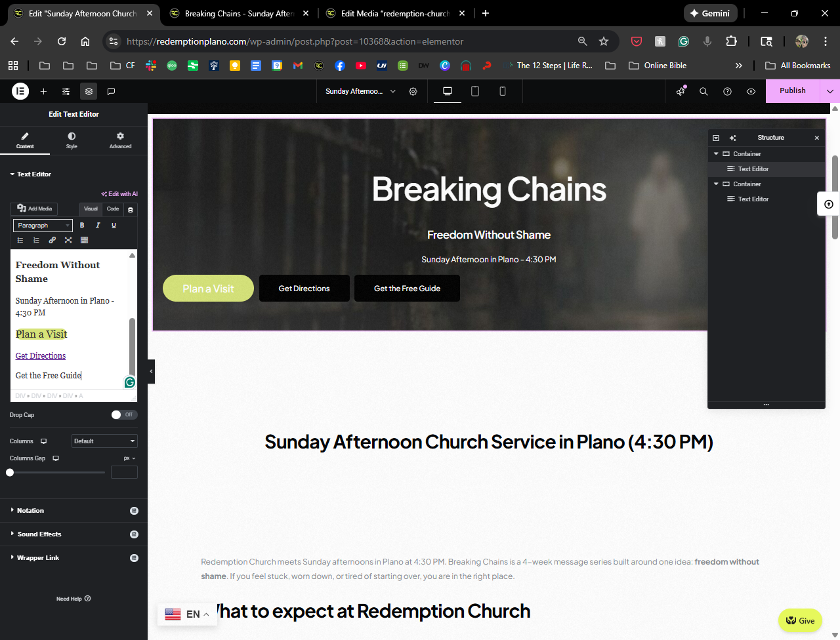
Task: Switch to Tablet Portrait responsive view
Action: click(x=475, y=91)
